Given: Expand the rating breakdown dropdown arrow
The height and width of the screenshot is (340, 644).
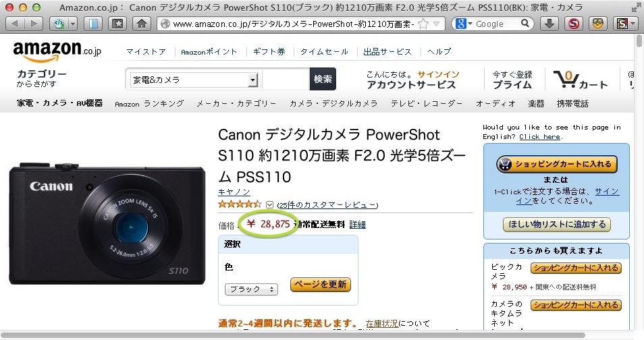Looking at the screenshot, I should click(269, 204).
